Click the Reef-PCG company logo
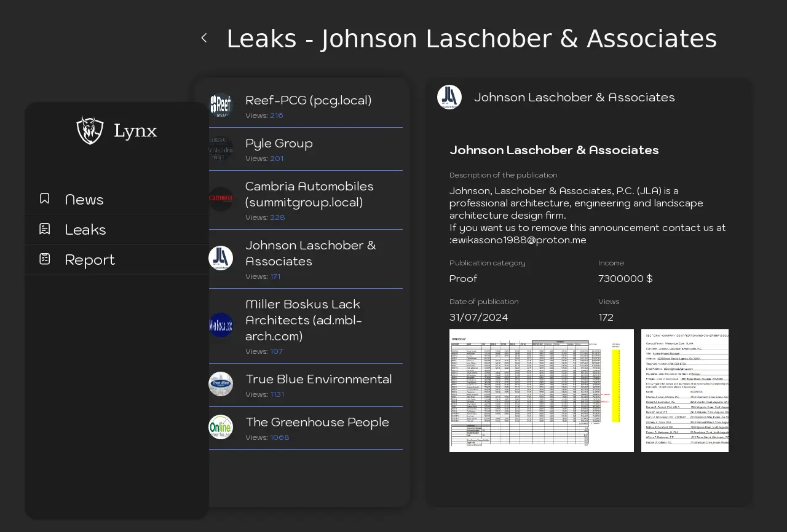Viewport: 787px width, 532px height. [221, 105]
